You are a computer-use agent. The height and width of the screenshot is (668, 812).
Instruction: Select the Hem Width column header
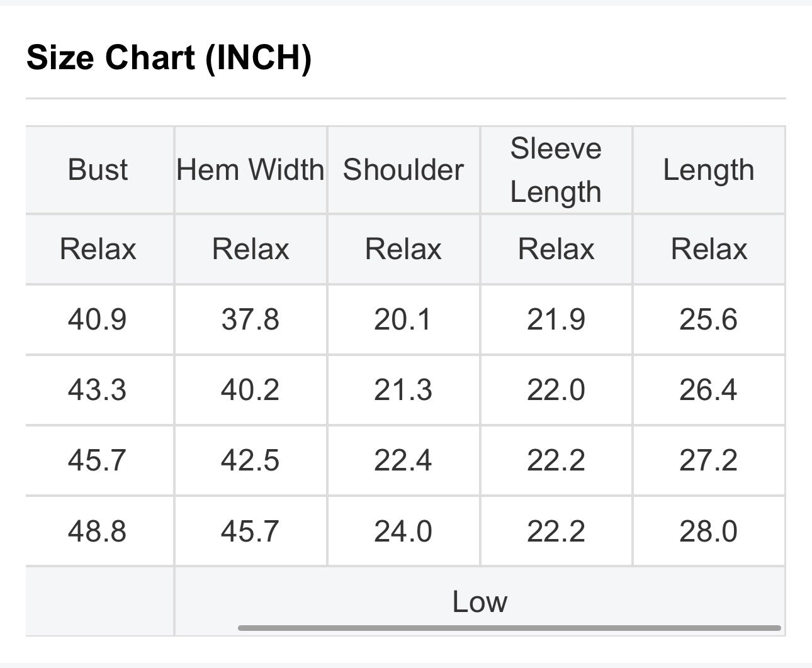[x=251, y=170]
